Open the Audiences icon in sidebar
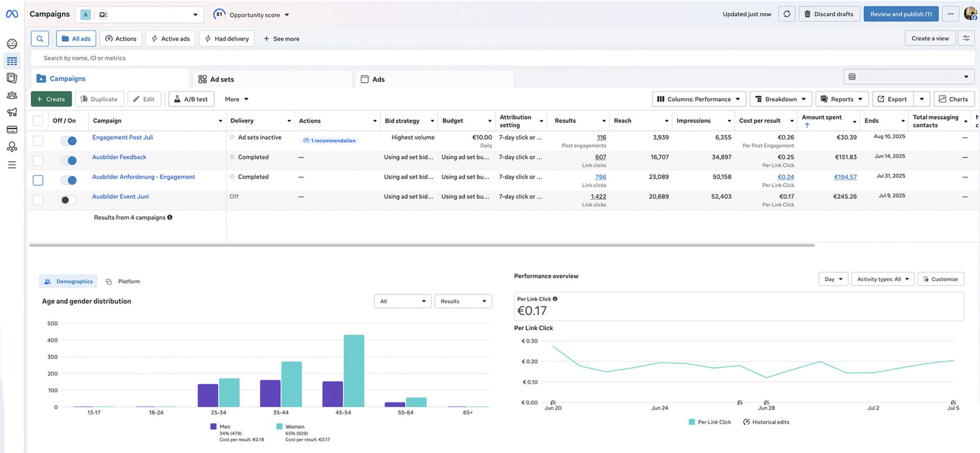This screenshot has width=980, height=453. click(12, 96)
